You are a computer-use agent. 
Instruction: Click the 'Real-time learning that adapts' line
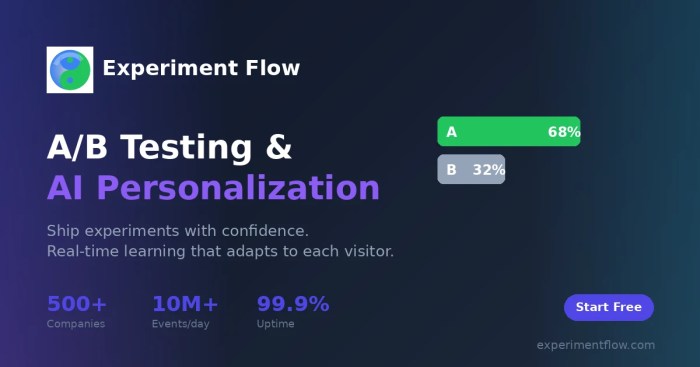[x=221, y=251]
